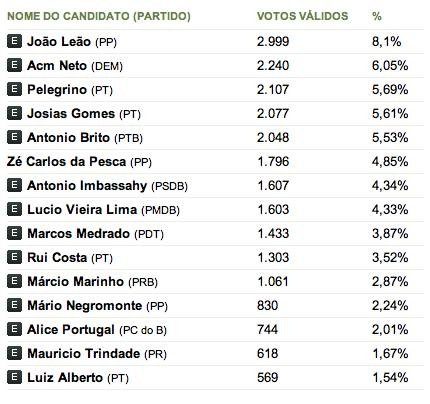Viewport: 430px width, 404px height.
Task: Open the Mauricio Trindade candidate name
Action: pos(84,353)
